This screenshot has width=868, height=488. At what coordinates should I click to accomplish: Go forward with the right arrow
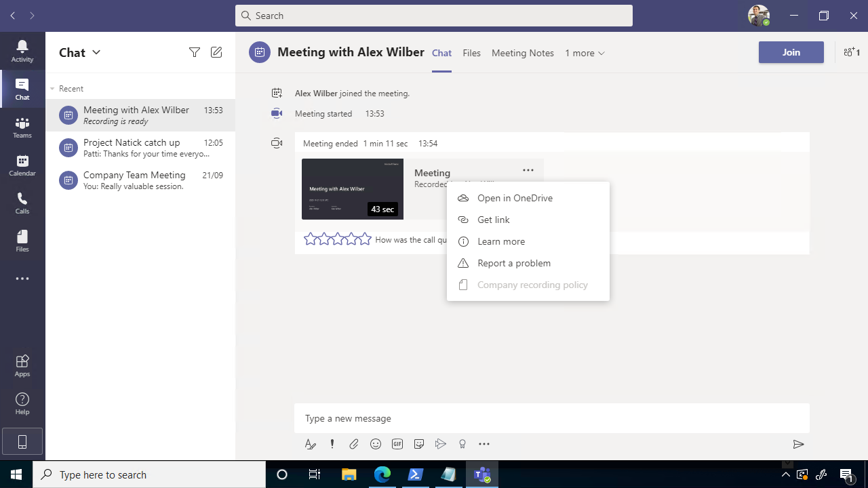pyautogui.click(x=32, y=15)
